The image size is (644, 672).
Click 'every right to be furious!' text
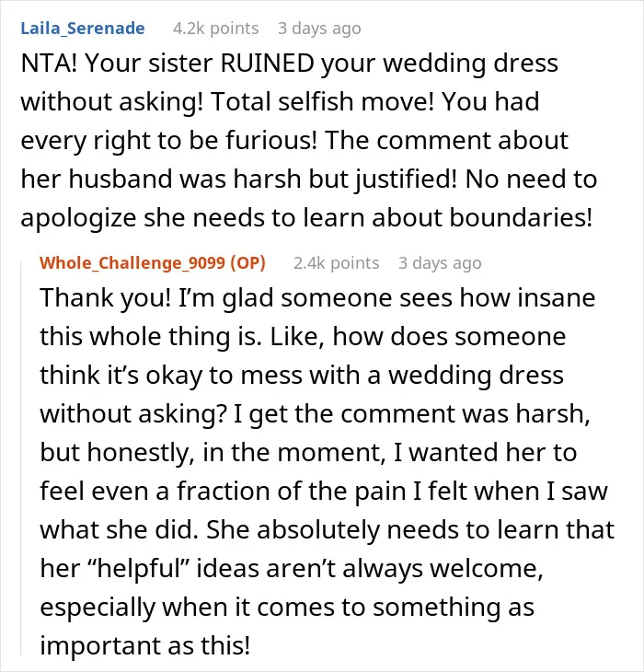coord(168,141)
